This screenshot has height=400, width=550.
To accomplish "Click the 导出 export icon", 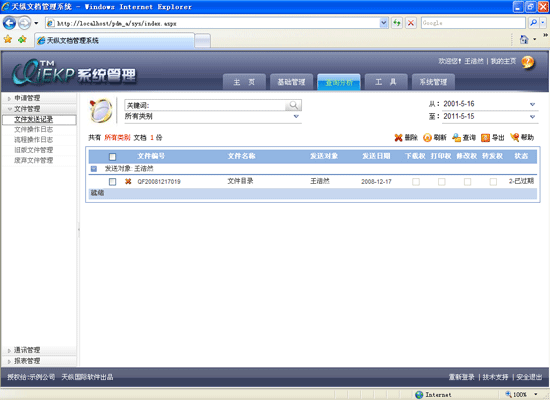I will click(485, 138).
